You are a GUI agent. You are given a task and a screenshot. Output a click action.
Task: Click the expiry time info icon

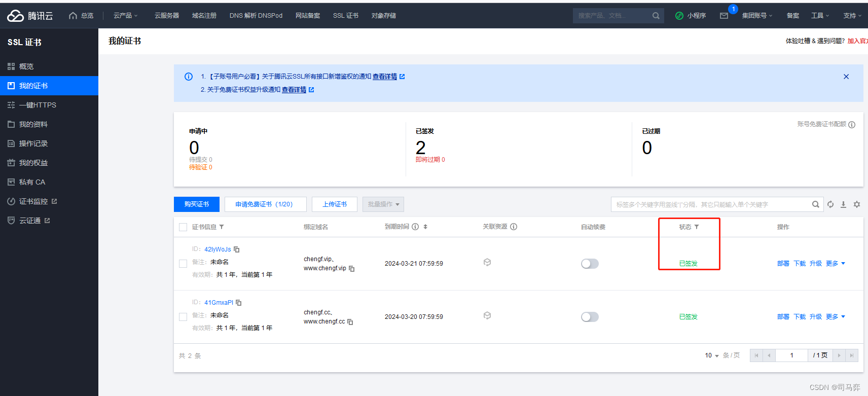click(x=415, y=227)
